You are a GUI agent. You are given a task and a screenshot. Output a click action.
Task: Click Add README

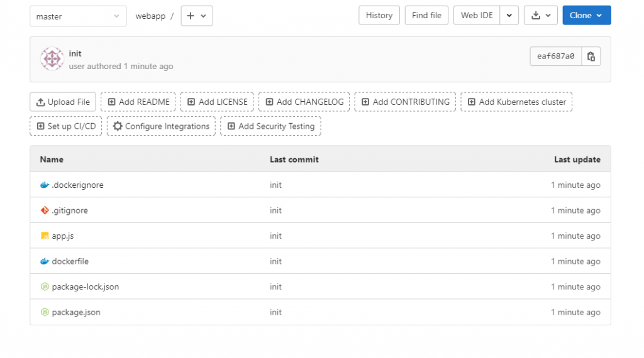tap(138, 102)
